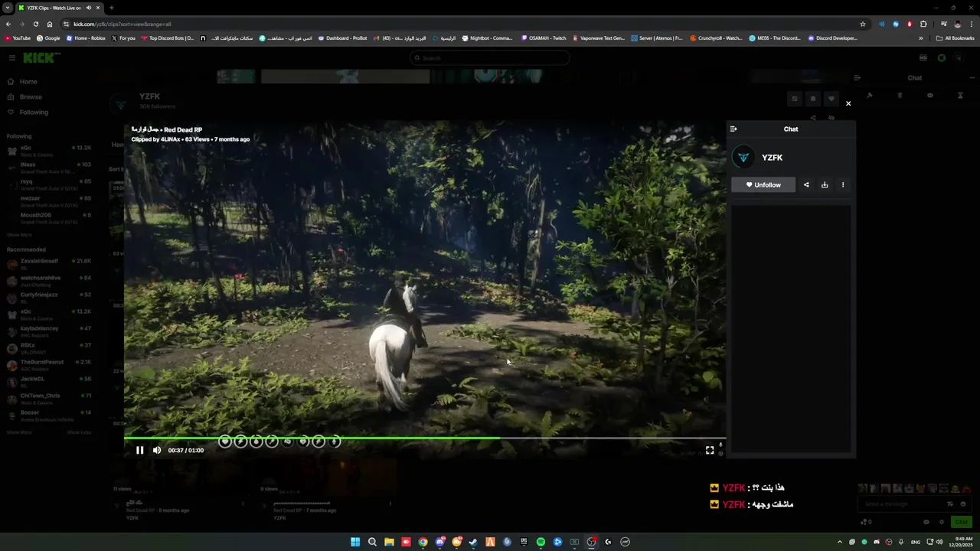980x551 pixels.
Task: Collapse the background Chat panel arrow
Action: point(857,77)
